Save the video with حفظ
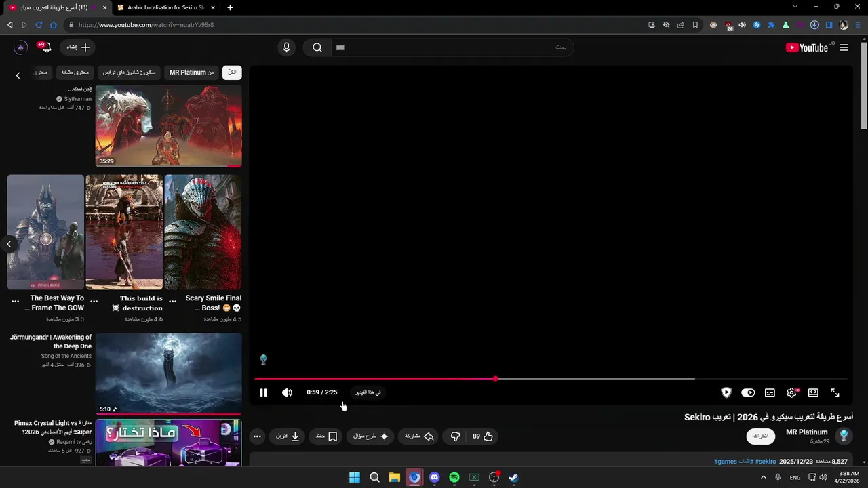This screenshot has width=868, height=488. click(327, 436)
